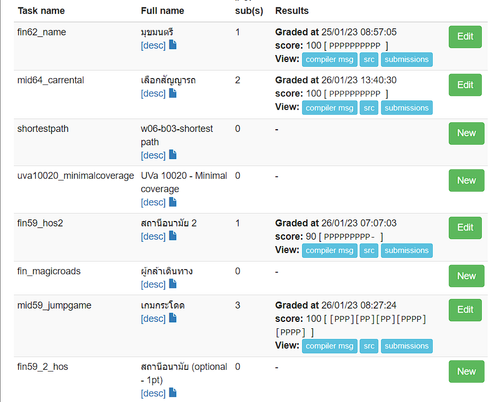500x402 pixels.
Task: Open the file icon for fin_magicroads
Action: coord(173,284)
